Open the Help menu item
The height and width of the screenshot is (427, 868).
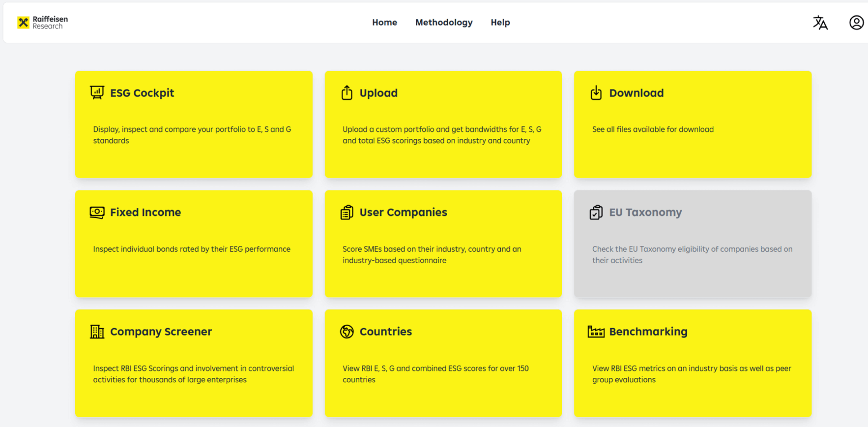500,23
